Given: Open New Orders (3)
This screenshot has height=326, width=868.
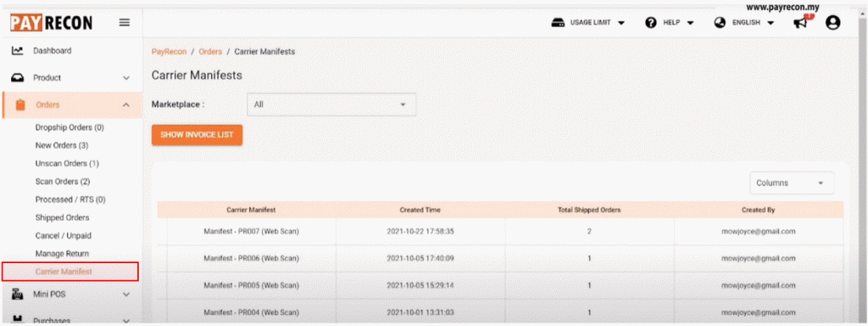Looking at the screenshot, I should (x=62, y=145).
